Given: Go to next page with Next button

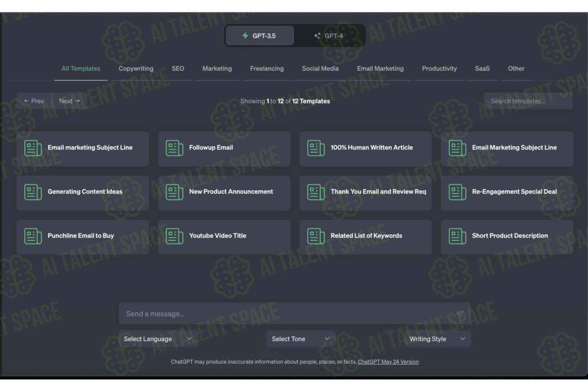Looking at the screenshot, I should point(69,101).
